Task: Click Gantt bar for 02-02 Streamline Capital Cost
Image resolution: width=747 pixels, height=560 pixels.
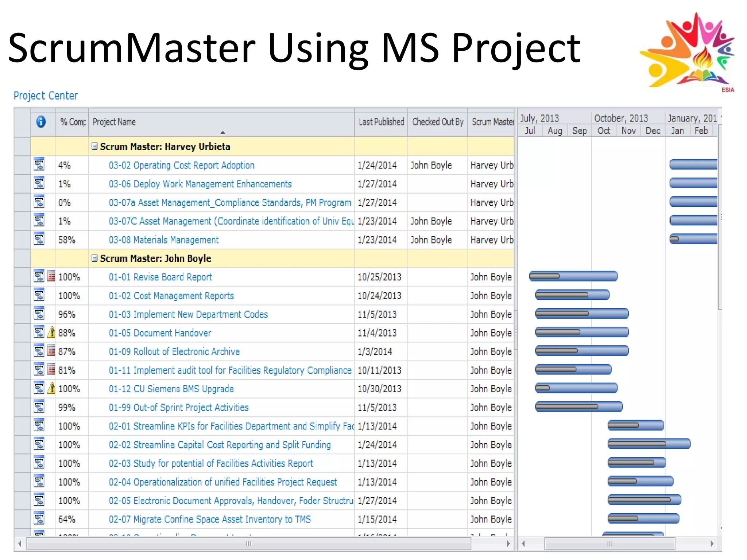Action: click(x=649, y=444)
